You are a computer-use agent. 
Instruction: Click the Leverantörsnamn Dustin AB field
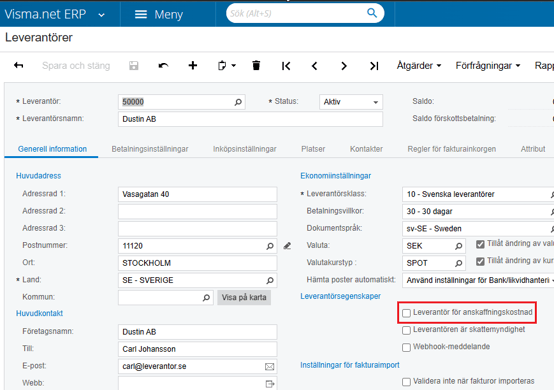pos(250,119)
